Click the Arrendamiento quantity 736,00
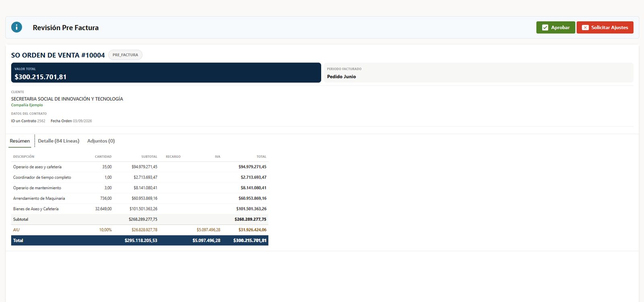This screenshot has height=302, width=644. click(106, 199)
